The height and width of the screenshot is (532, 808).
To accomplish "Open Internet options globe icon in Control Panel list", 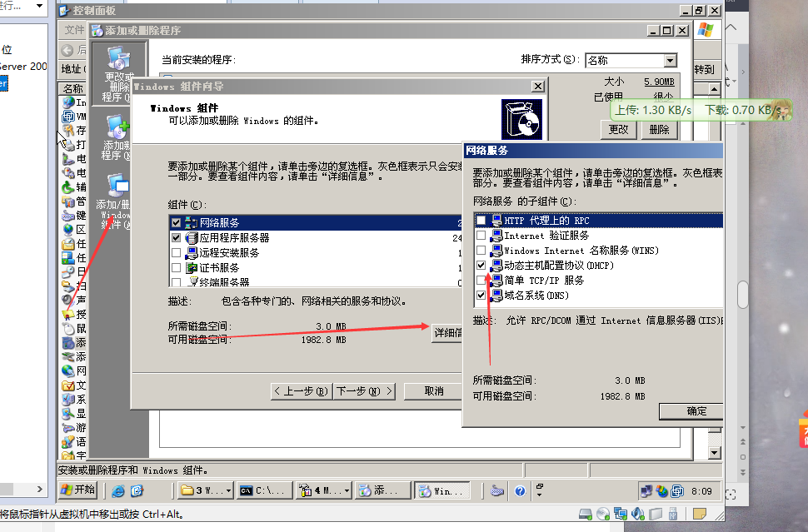I will [x=68, y=102].
